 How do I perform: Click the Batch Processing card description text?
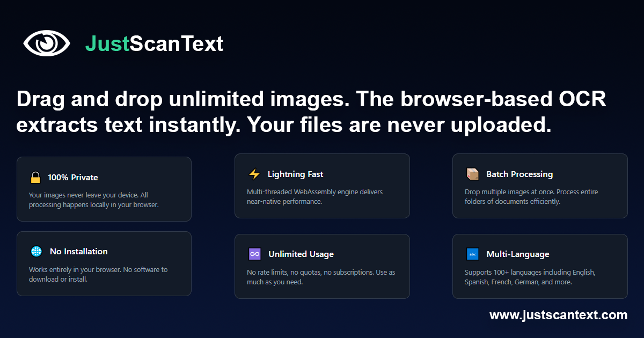[x=531, y=196]
